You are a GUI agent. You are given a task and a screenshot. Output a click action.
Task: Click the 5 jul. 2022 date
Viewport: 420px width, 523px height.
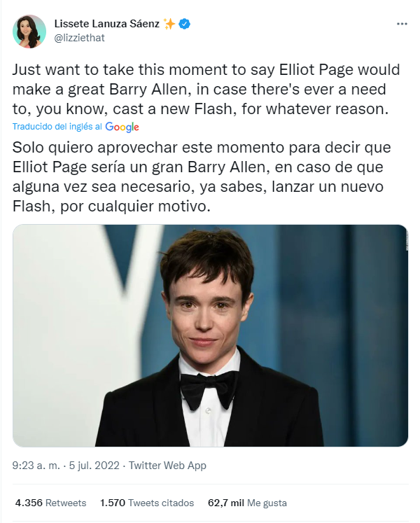(x=94, y=466)
